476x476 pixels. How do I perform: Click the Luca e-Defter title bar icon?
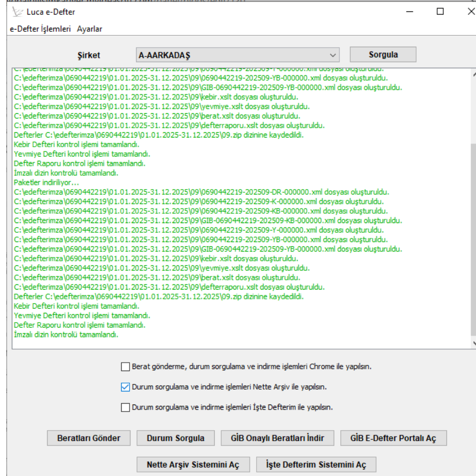[17, 12]
